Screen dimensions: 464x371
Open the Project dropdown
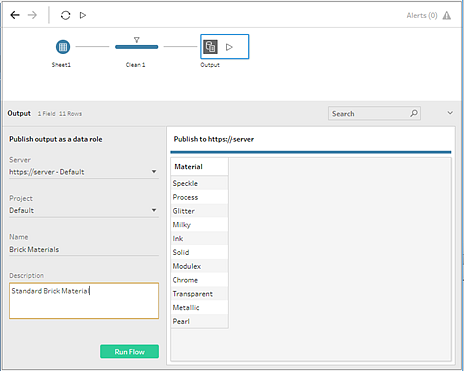tap(84, 210)
